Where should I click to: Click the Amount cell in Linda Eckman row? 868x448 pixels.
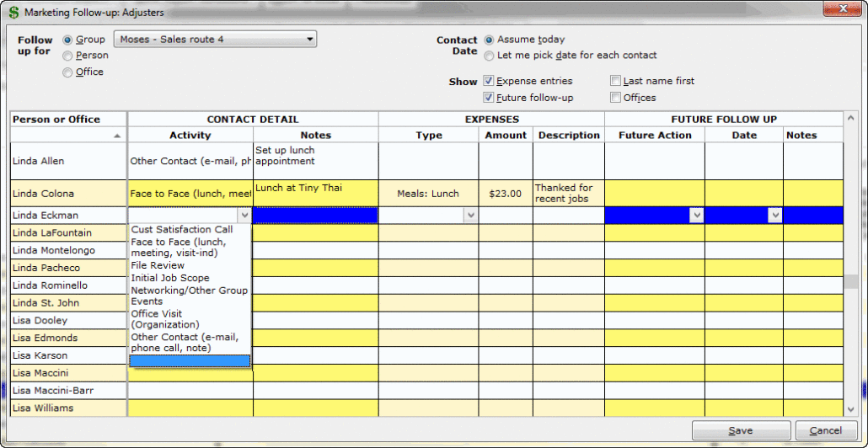pos(506,215)
